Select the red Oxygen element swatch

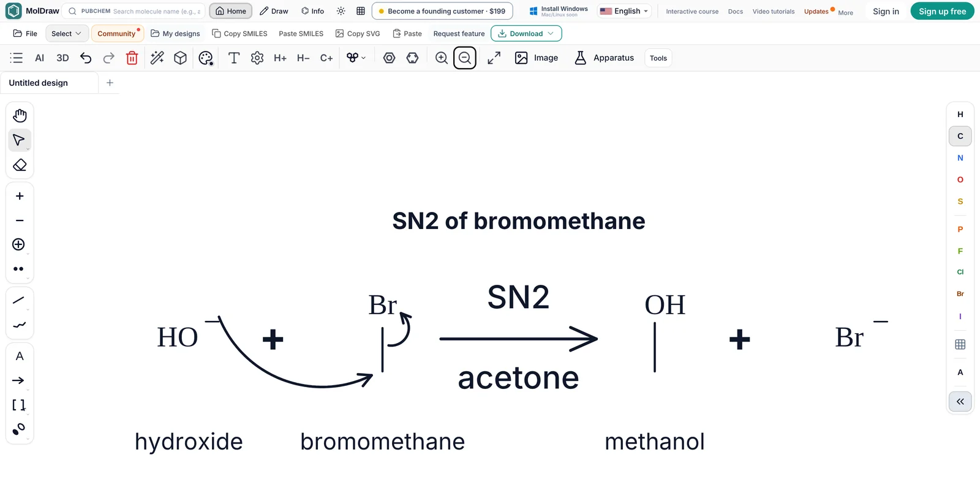pos(960,179)
